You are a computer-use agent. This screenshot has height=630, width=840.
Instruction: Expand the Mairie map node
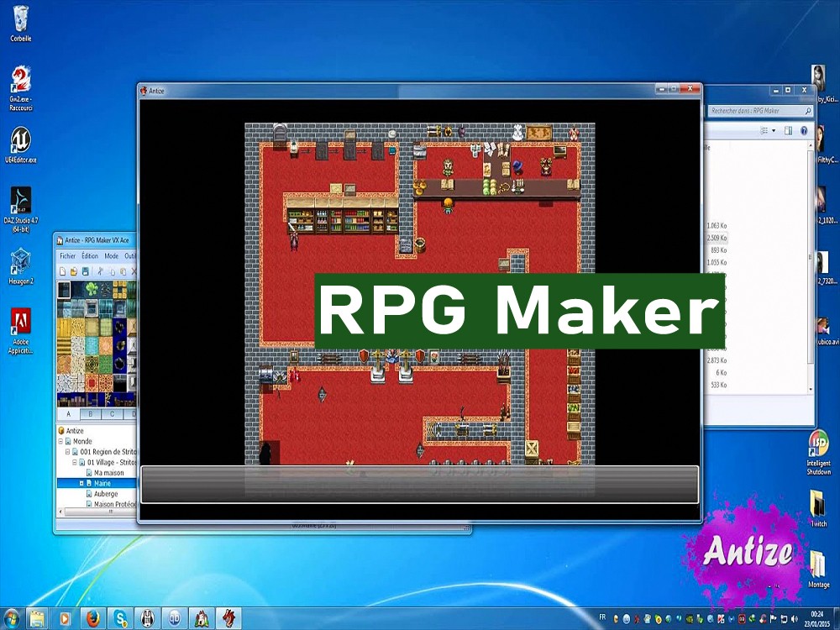click(81, 483)
